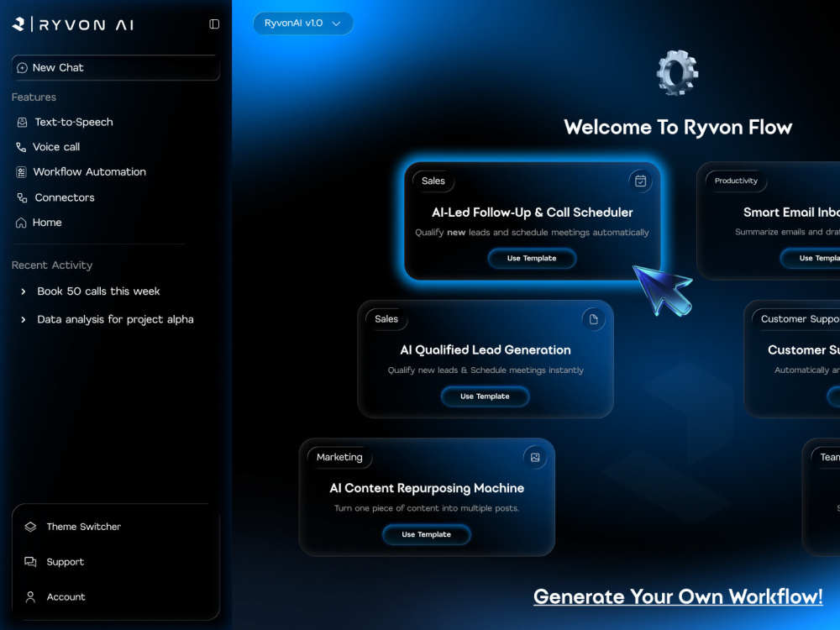
Task: Click 'Turn one piece of content into multiple posts' text
Action: click(x=427, y=508)
